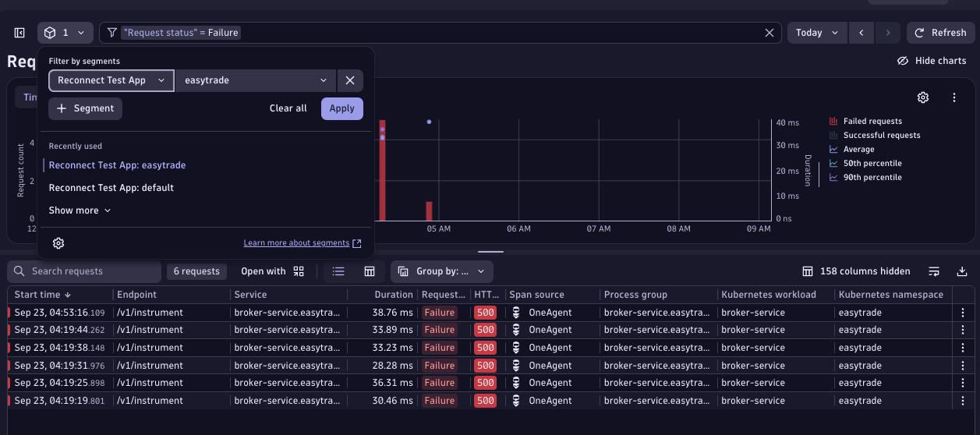The image size is (980, 435).
Task: Open Learn more about segments link
Action: click(302, 243)
